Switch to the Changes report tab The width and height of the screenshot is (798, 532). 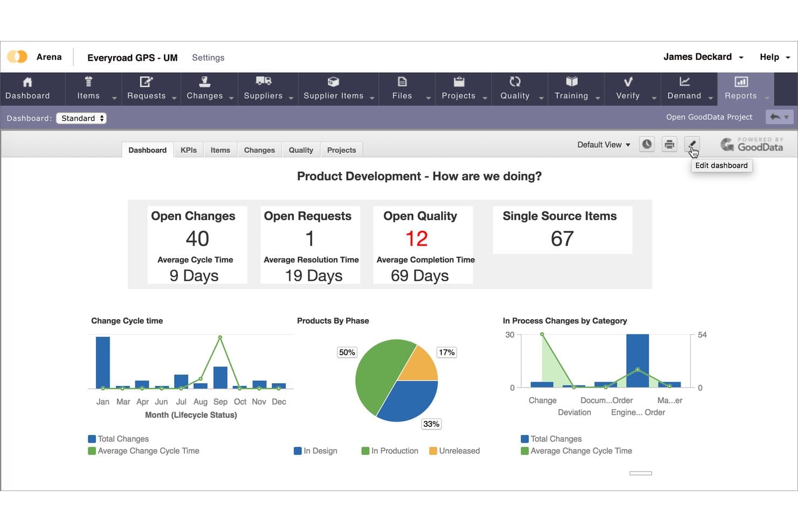click(x=259, y=150)
